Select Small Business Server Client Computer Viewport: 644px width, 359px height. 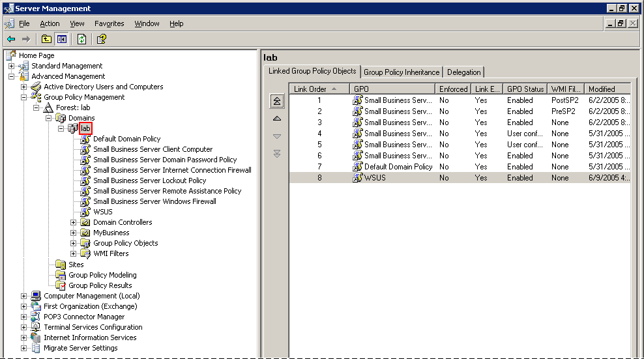point(153,149)
